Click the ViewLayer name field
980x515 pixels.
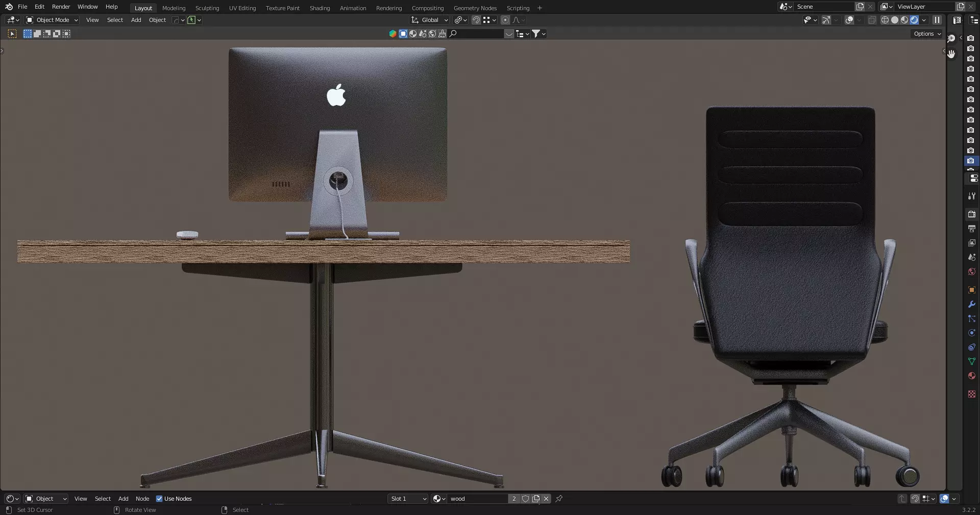tap(925, 7)
